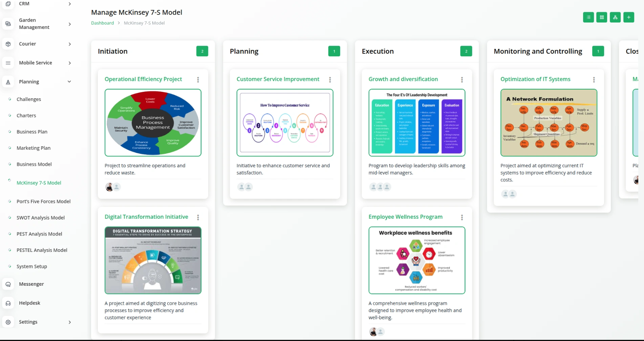The image size is (644, 341).
Task: Collapse the Planning menu chevron
Action: pyautogui.click(x=69, y=82)
